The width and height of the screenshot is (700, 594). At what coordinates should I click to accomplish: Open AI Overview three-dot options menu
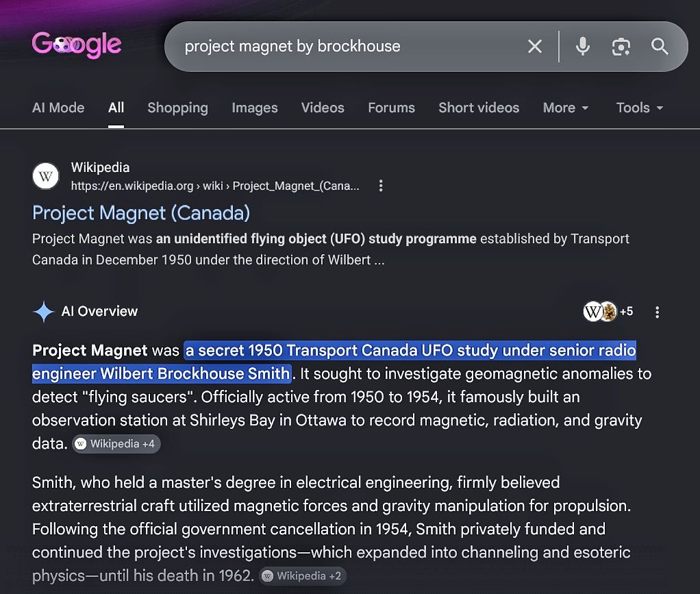[657, 312]
